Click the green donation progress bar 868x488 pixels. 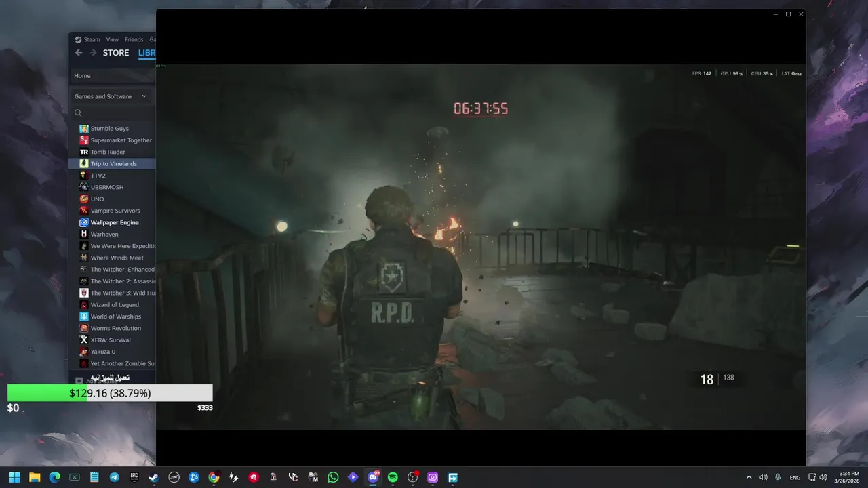tap(110, 393)
